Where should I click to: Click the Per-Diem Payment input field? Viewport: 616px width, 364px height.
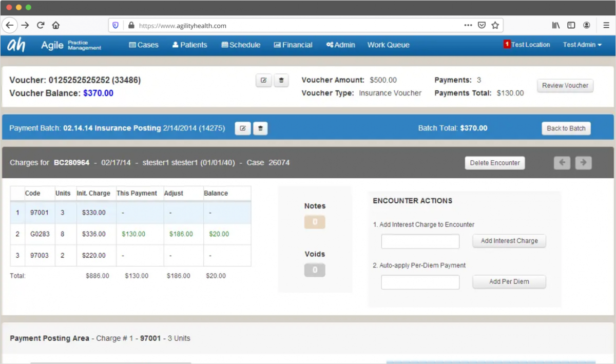tap(420, 282)
